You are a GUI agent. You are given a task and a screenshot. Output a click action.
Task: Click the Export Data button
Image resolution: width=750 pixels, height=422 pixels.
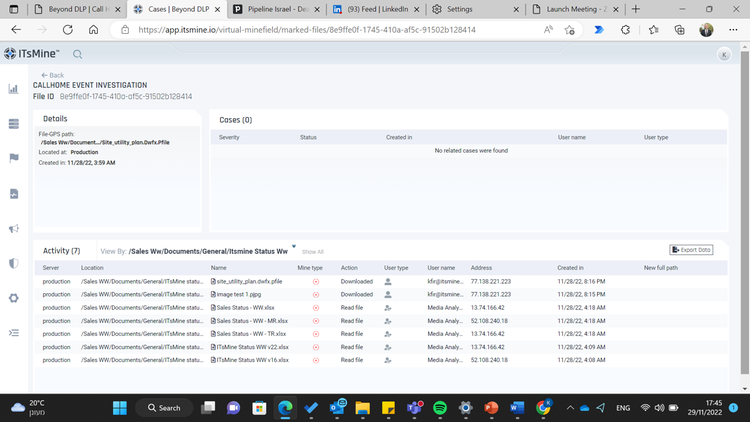click(x=691, y=250)
